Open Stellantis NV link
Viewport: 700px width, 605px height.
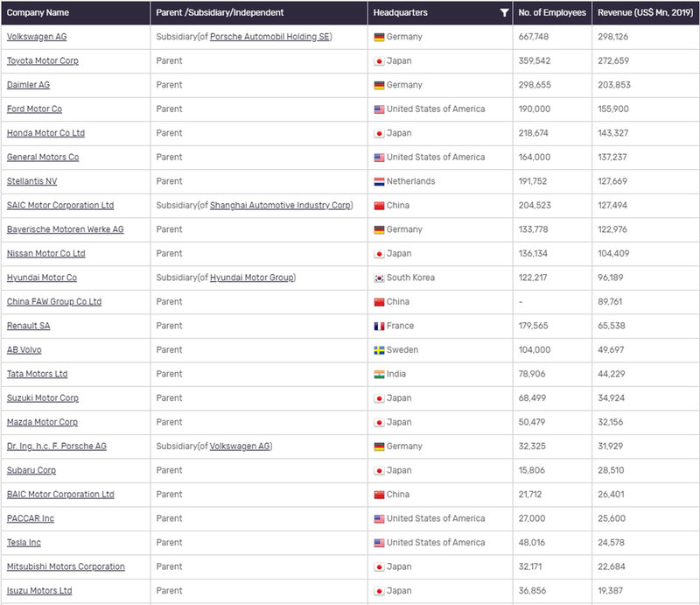pyautogui.click(x=31, y=181)
